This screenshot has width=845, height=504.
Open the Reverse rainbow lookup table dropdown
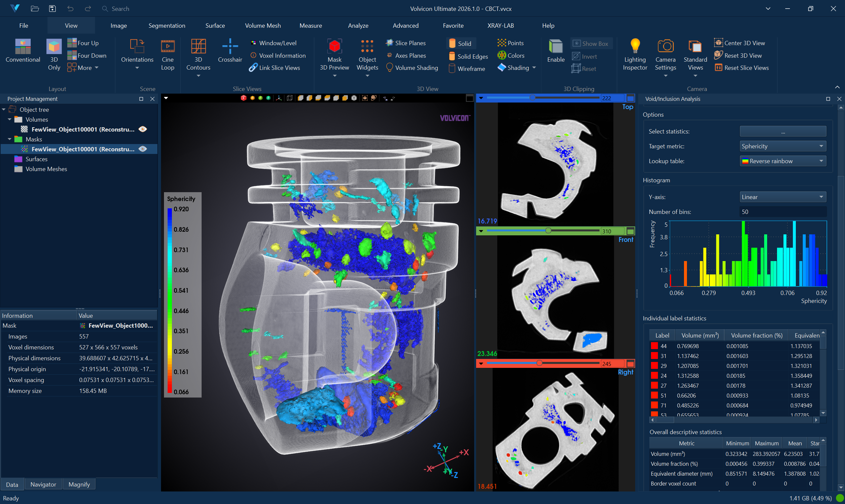pyautogui.click(x=782, y=161)
